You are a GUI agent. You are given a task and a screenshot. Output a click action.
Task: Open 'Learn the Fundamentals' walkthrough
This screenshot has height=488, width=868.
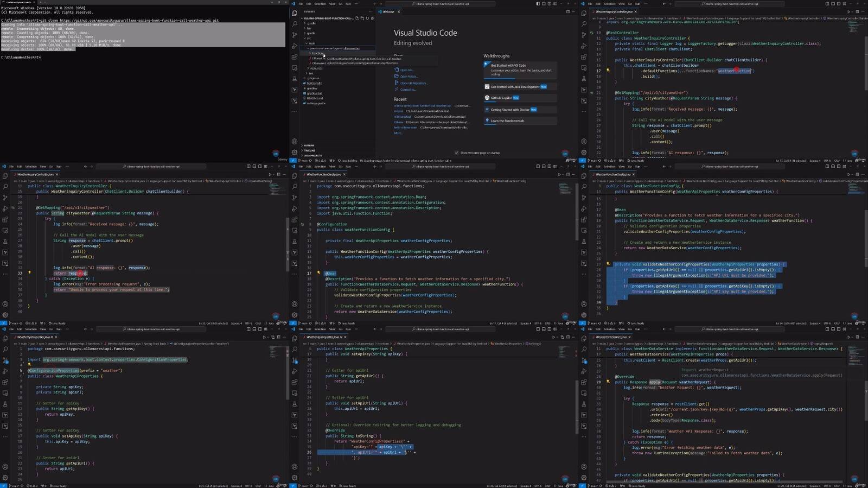click(520, 121)
